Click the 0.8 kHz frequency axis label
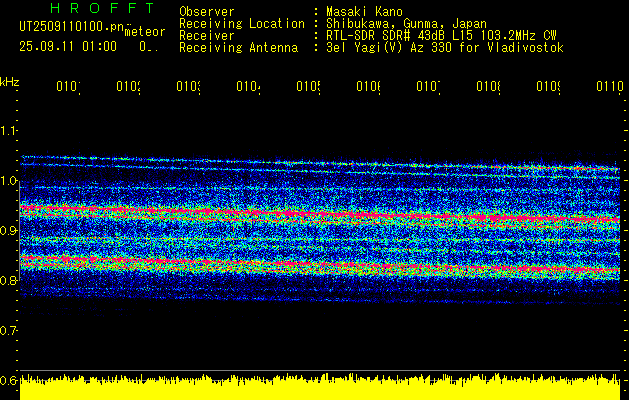This screenshot has width=629, height=400. [x=8, y=280]
